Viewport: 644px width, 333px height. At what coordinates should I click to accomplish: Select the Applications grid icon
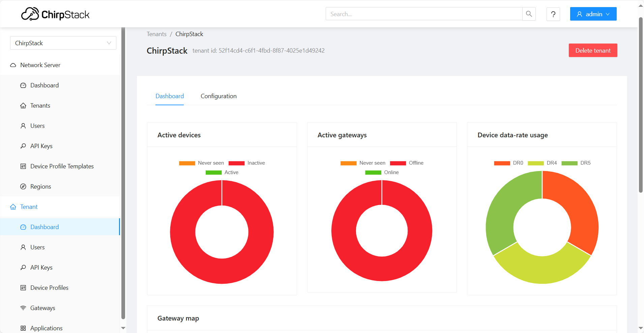(23, 328)
